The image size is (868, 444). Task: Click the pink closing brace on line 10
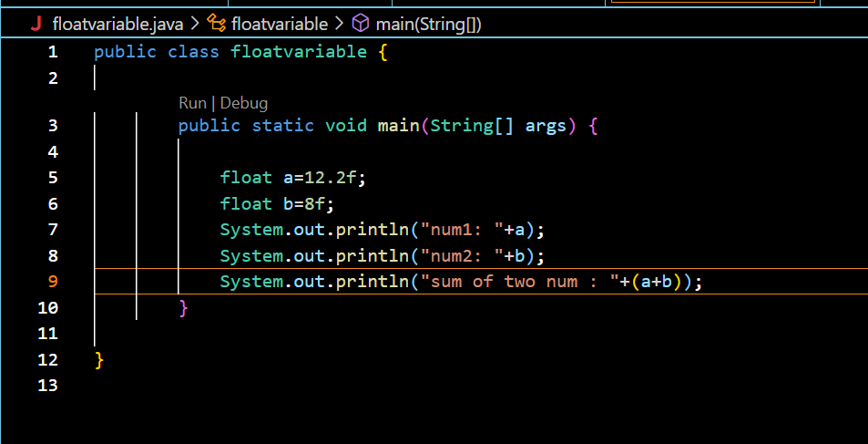pos(184,307)
